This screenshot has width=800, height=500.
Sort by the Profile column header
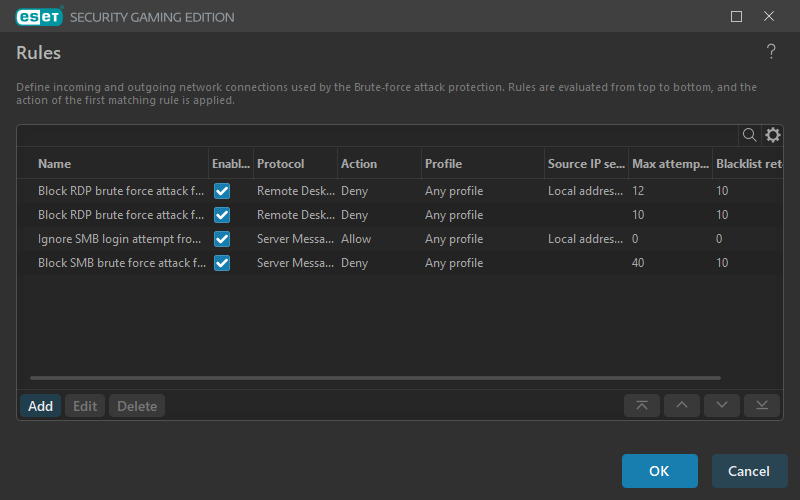pos(443,164)
